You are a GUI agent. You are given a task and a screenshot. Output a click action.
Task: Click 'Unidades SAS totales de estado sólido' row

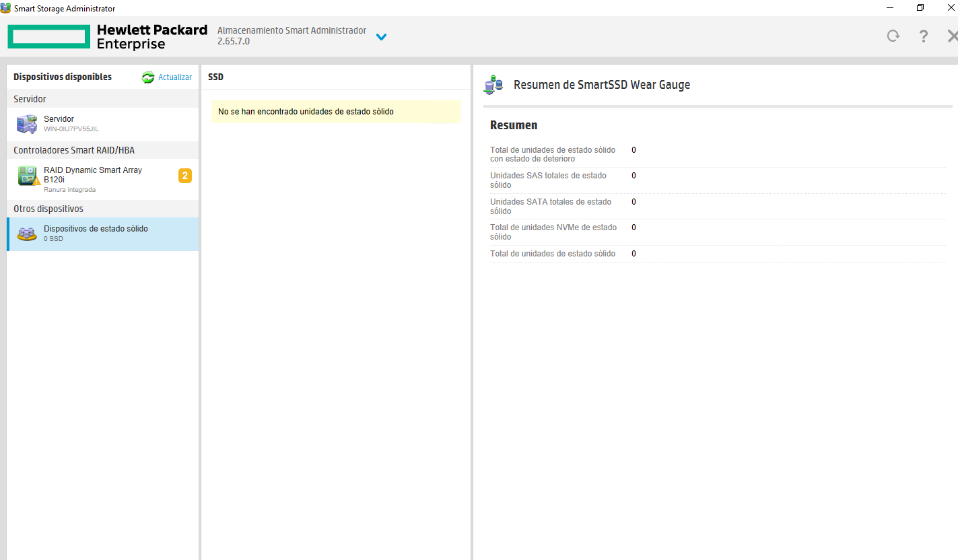[718, 180]
